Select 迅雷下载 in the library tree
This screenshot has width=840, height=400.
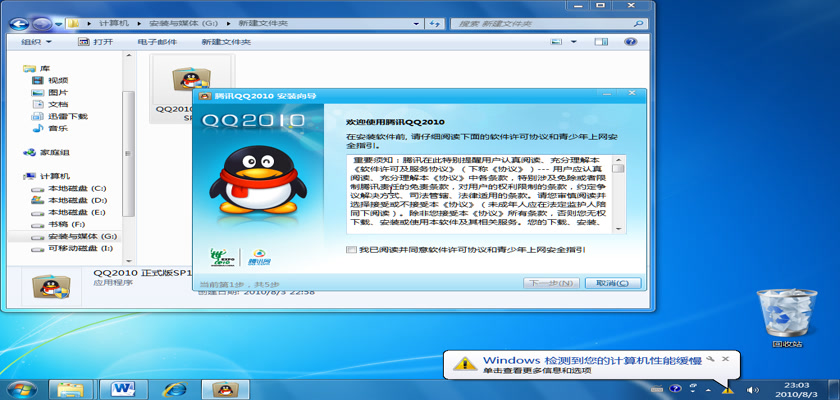coord(67,116)
